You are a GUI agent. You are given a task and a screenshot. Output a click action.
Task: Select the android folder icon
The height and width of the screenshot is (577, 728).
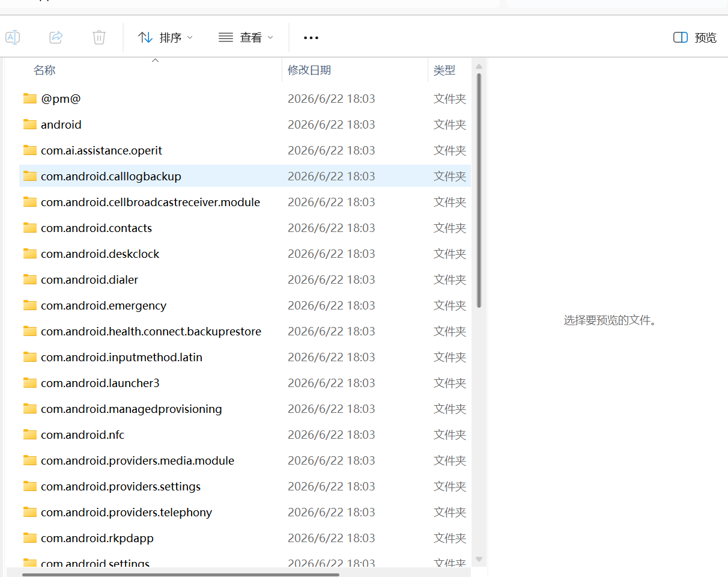(x=30, y=124)
